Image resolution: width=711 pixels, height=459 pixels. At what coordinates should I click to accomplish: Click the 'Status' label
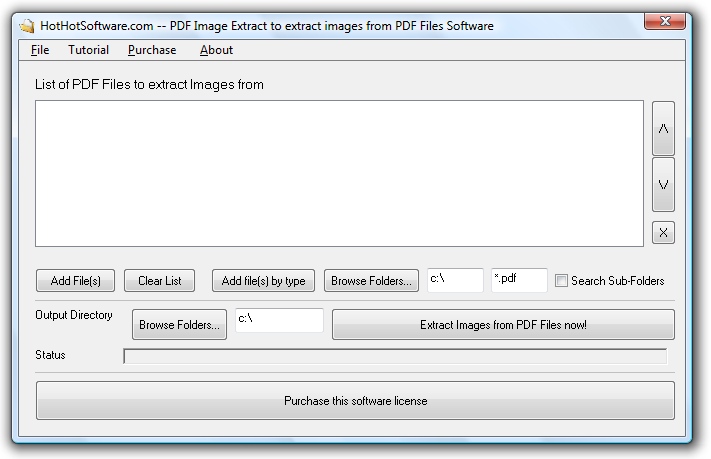50,355
